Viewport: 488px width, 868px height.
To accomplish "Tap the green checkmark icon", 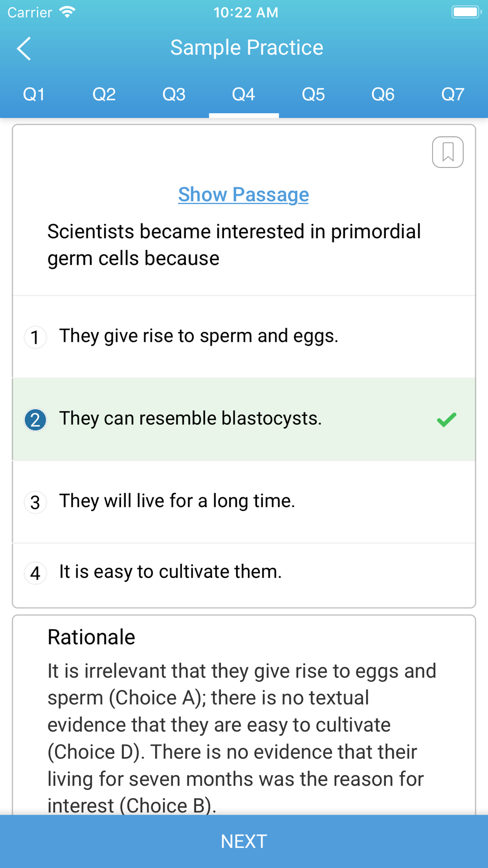I will (447, 419).
